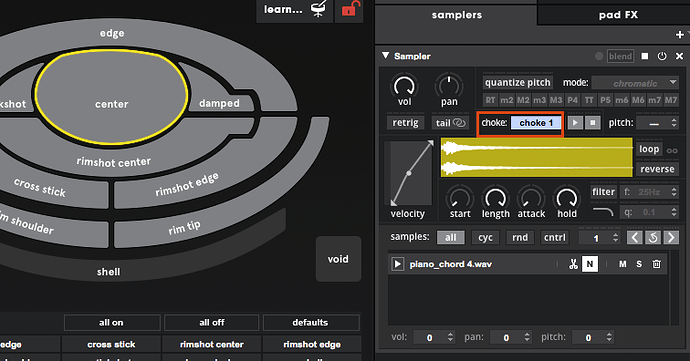Adjust the attack knob
The height and width of the screenshot is (361, 690).
(x=531, y=198)
